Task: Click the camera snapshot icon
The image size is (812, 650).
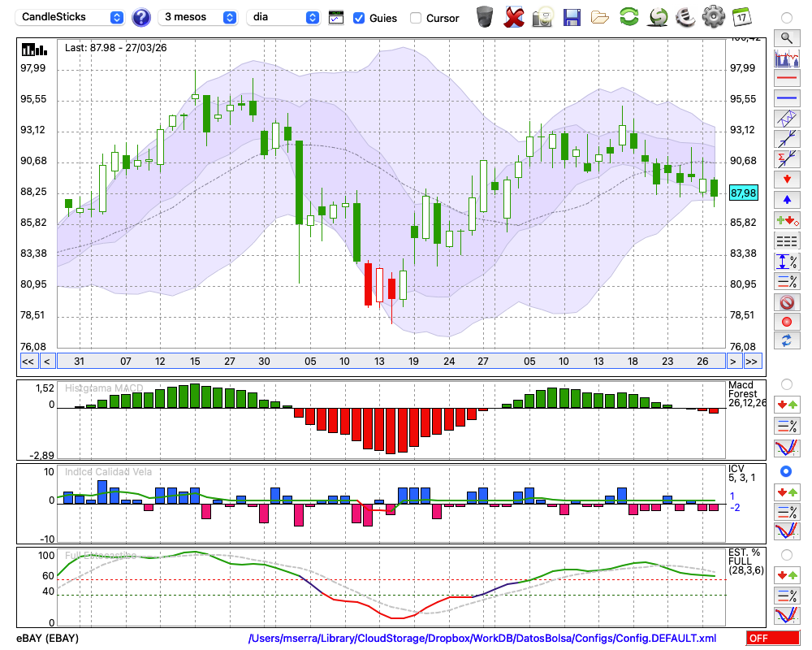Action: (x=542, y=17)
